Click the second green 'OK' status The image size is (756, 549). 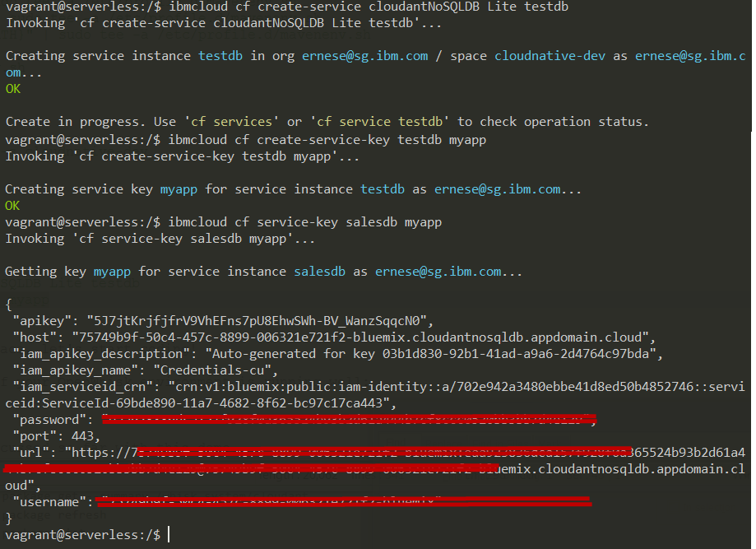12,206
